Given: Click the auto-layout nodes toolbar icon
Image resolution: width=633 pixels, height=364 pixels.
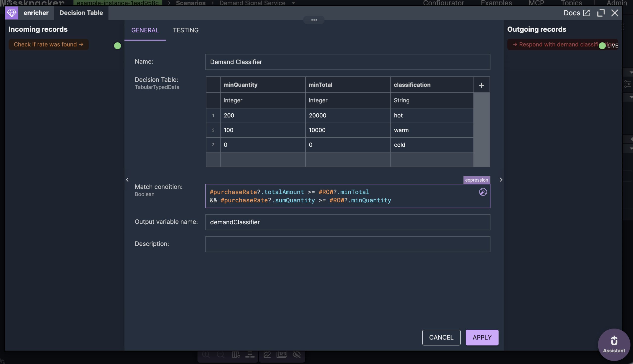Looking at the screenshot, I should pyautogui.click(x=250, y=354).
